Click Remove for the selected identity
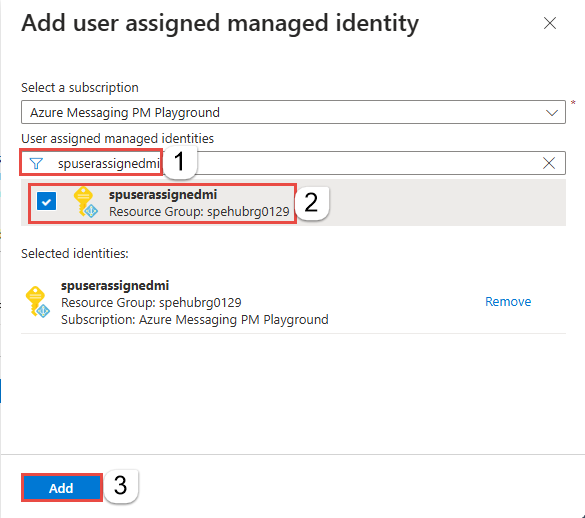585x518 pixels. (x=508, y=302)
